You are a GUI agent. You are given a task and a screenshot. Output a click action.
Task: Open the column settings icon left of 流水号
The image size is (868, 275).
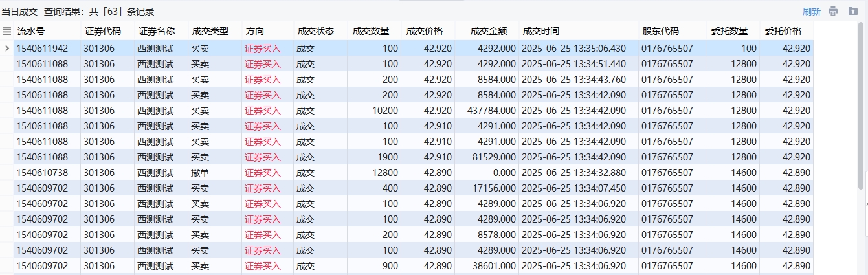click(7, 30)
